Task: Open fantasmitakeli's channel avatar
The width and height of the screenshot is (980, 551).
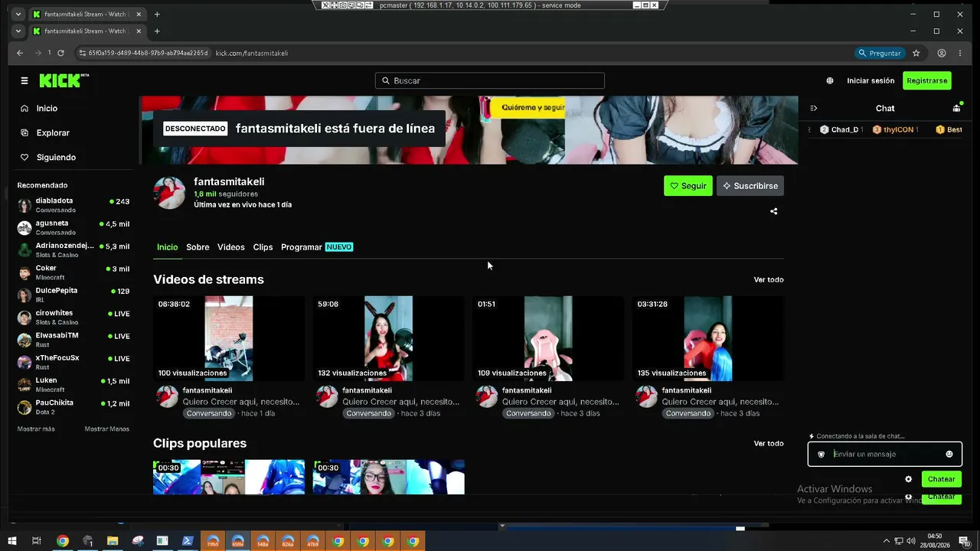Action: coord(169,193)
